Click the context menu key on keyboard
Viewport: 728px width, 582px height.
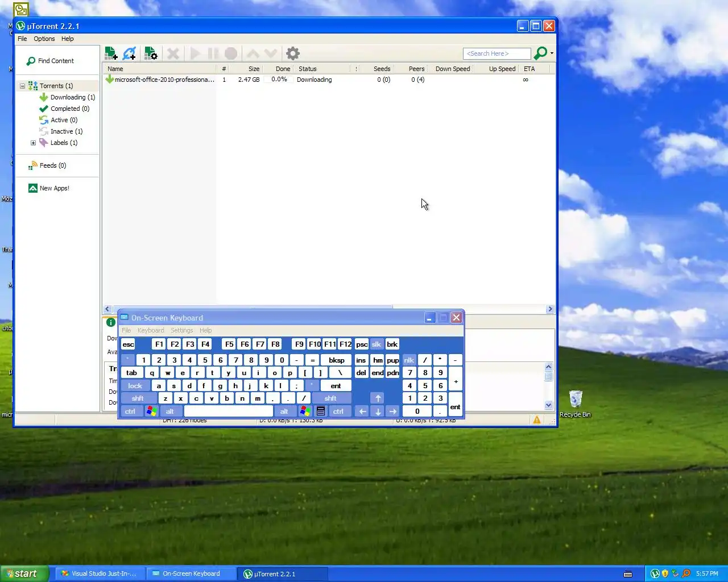[x=321, y=411]
